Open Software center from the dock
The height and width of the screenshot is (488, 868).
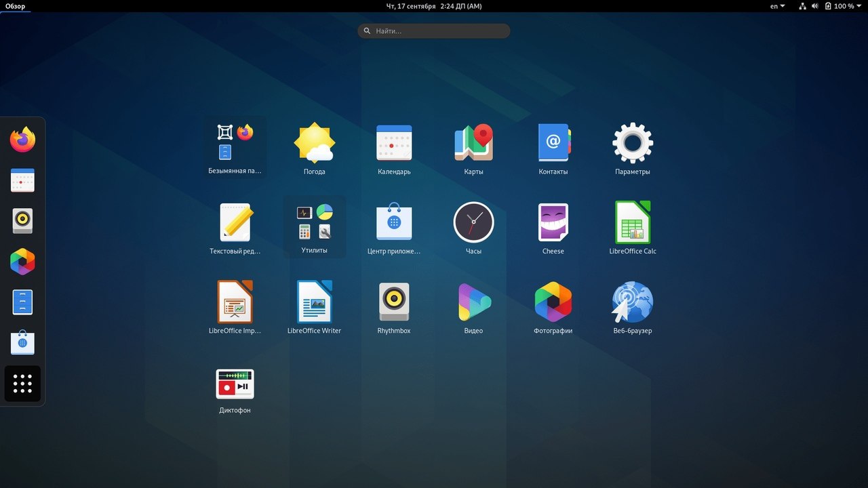pos(22,343)
